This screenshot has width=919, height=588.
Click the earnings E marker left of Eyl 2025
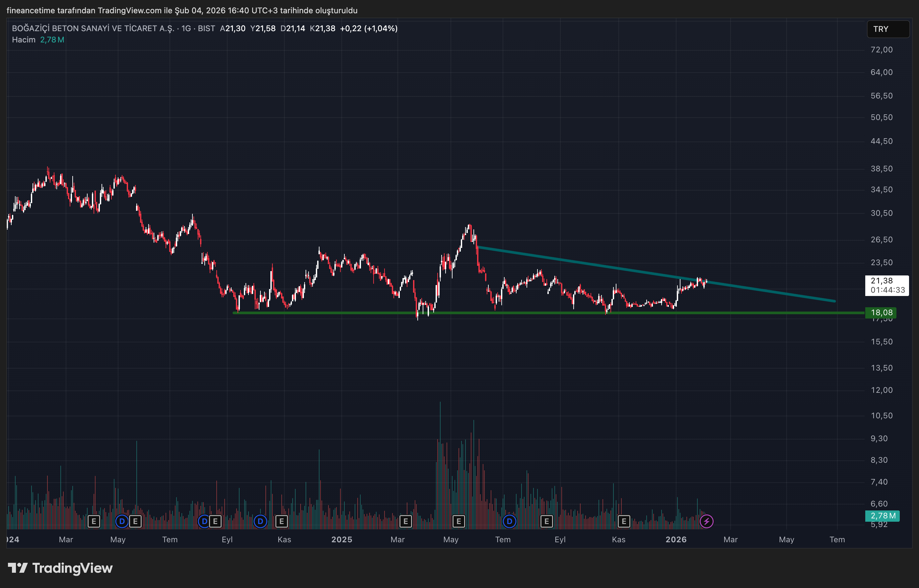(546, 521)
